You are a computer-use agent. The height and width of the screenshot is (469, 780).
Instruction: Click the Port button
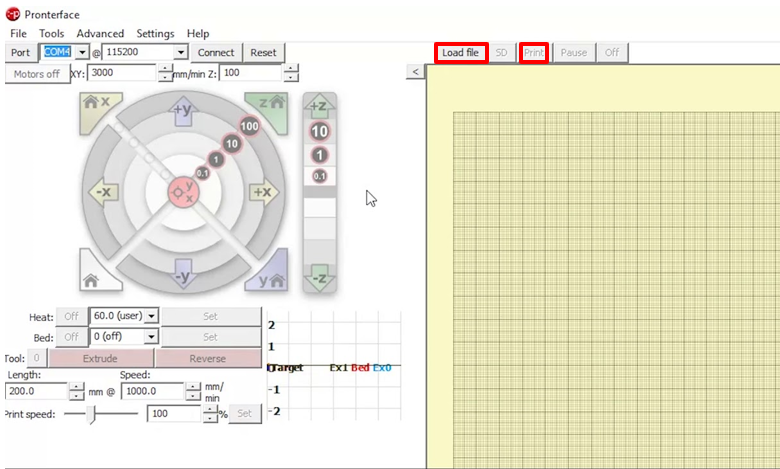[x=20, y=52]
